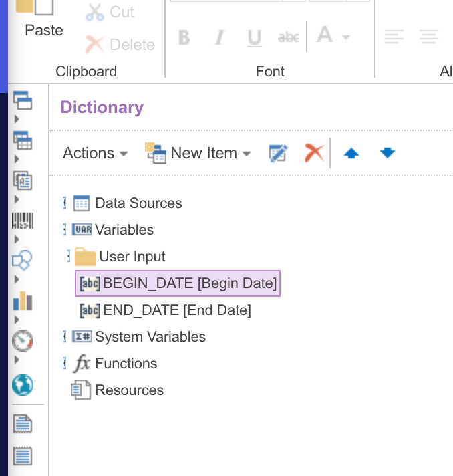The width and height of the screenshot is (453, 476).
Task: Select the Shapes component icon
Action: pyautogui.click(x=23, y=261)
